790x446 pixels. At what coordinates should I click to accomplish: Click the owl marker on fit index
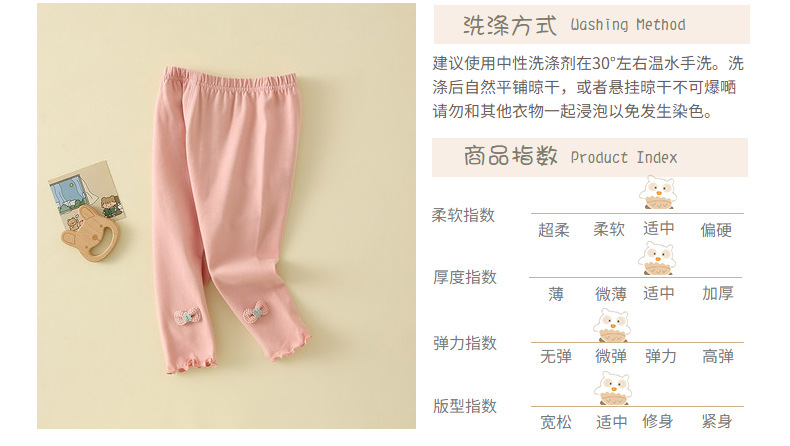(x=612, y=389)
